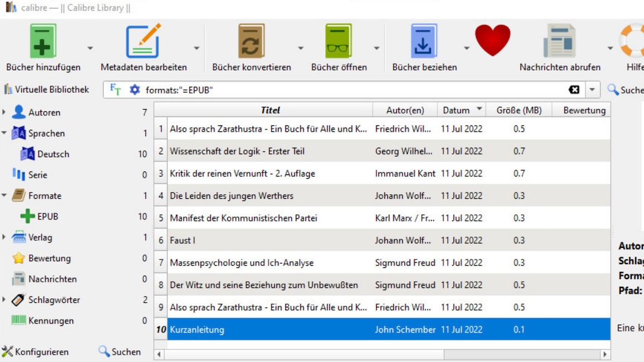
Task: Toggle highlight mode with the FT icon
Action: (x=116, y=88)
